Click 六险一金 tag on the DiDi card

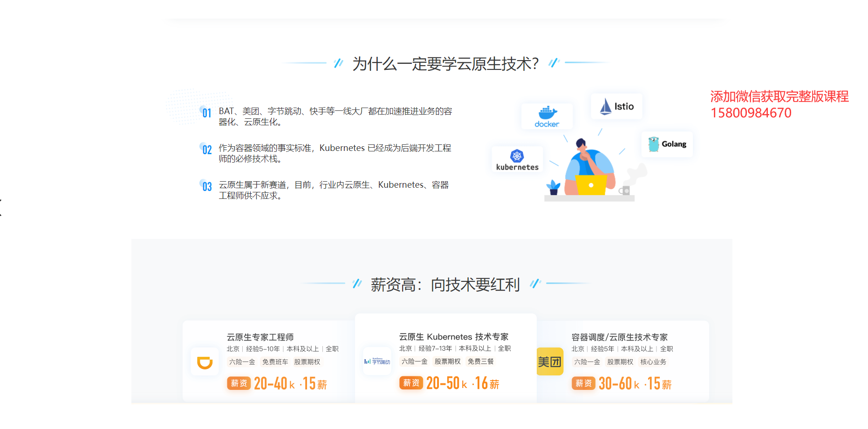click(x=242, y=362)
